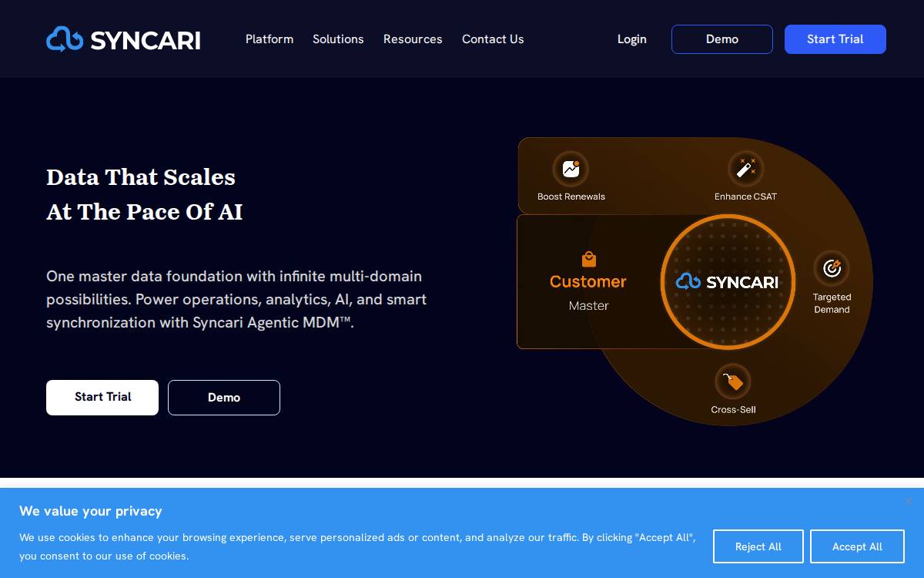
Task: Click the Customer Master label
Action: (588, 293)
